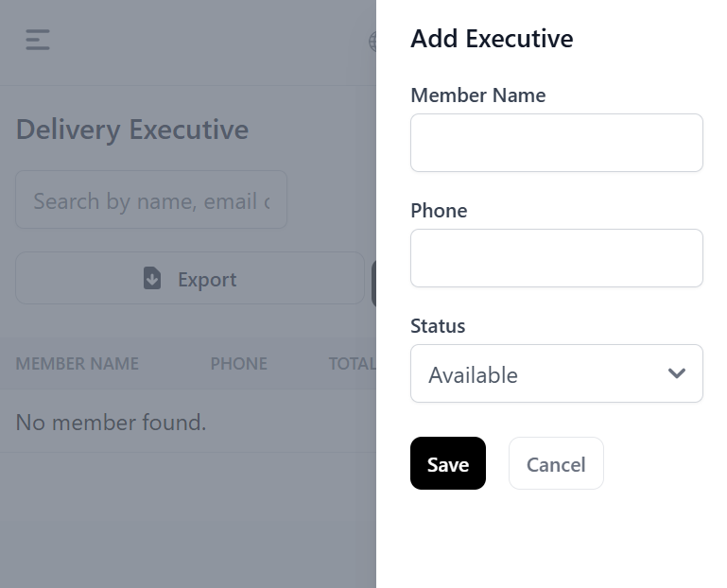The height and width of the screenshot is (588, 727).
Task: Click the Phone field label
Action: click(439, 210)
